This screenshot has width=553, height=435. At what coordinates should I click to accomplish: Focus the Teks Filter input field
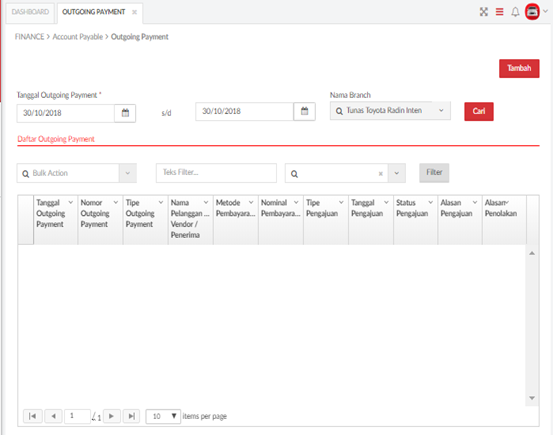click(216, 173)
